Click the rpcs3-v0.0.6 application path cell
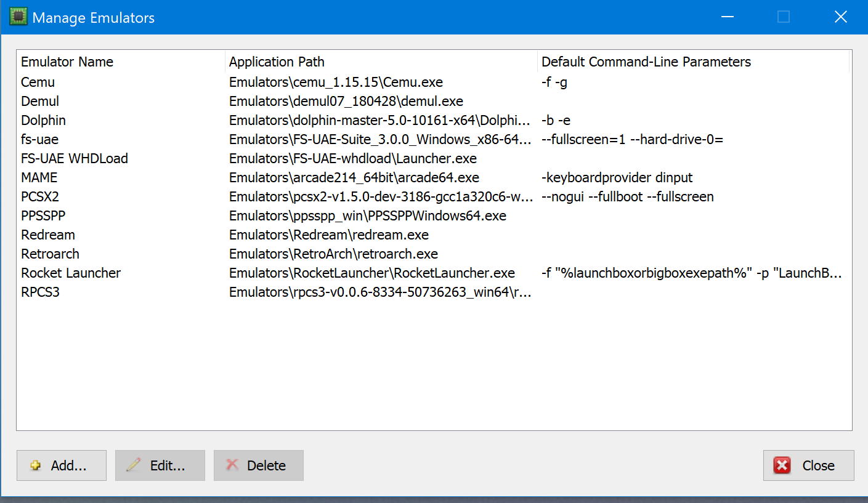868x503 pixels. [380, 292]
